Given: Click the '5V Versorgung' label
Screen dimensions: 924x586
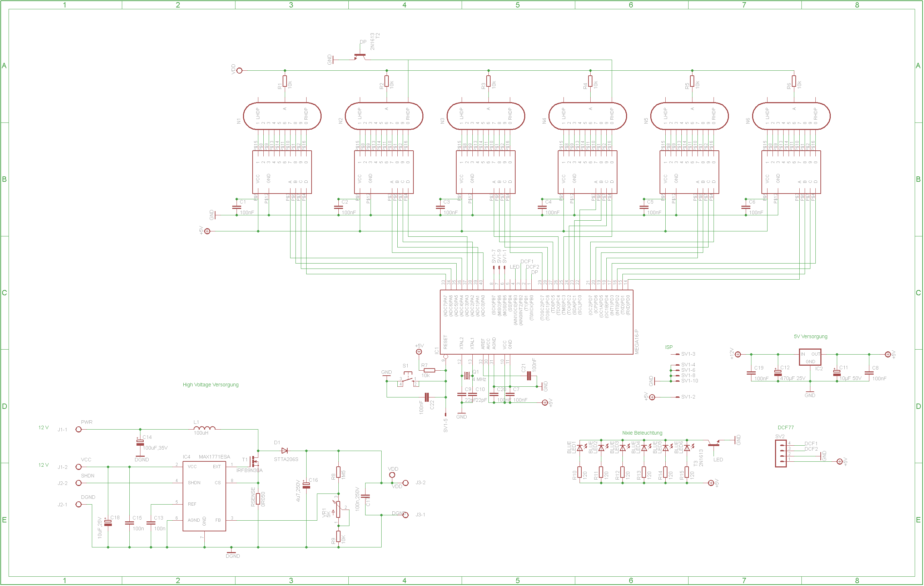Looking at the screenshot, I should click(x=810, y=336).
